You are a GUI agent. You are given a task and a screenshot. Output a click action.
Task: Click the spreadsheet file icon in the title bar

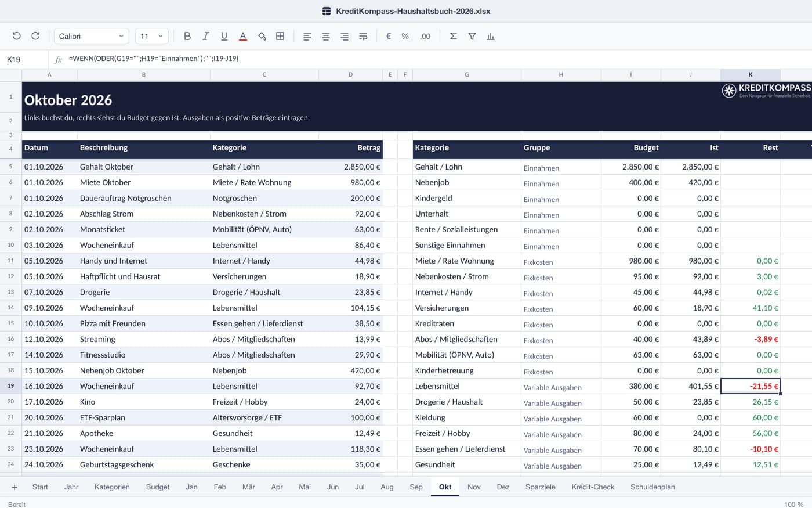tap(327, 11)
